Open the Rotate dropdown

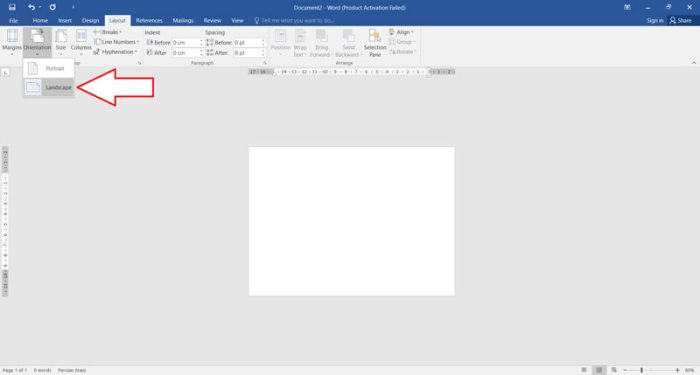402,52
